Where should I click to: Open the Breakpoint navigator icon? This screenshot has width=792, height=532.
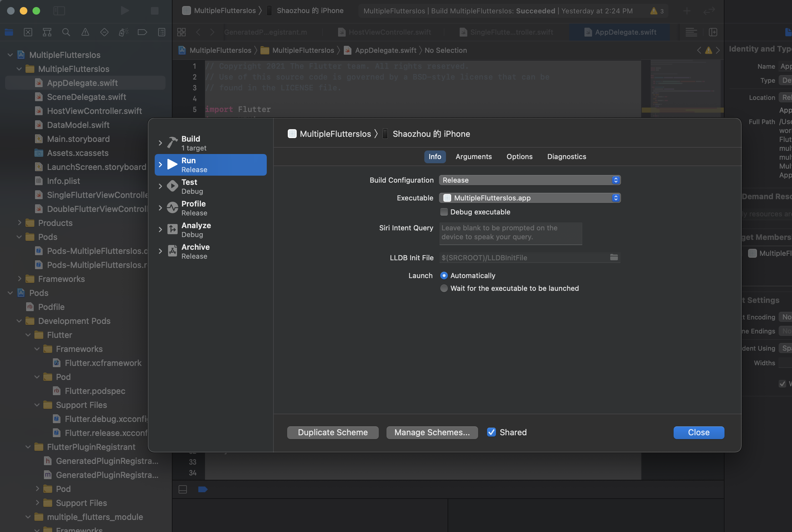(x=142, y=32)
